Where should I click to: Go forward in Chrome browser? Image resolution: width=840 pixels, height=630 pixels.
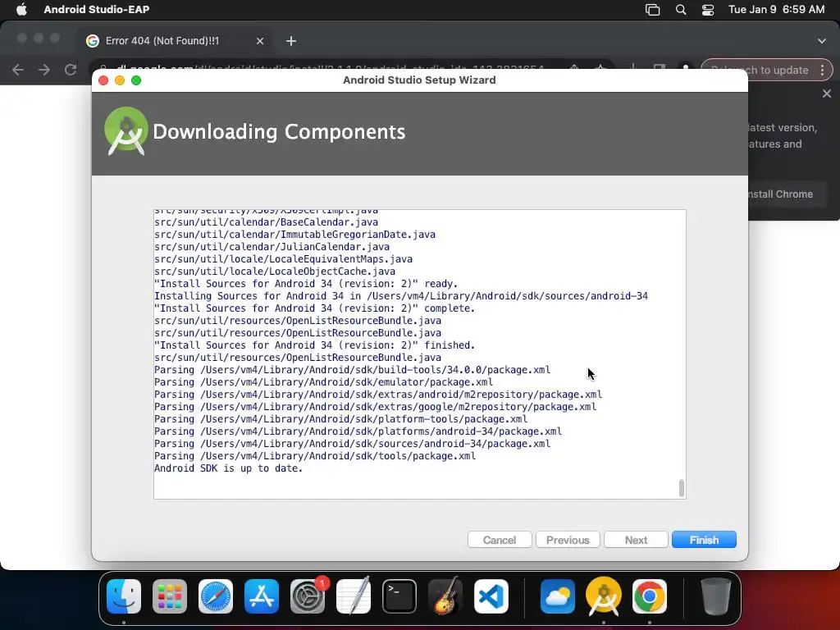coord(44,70)
